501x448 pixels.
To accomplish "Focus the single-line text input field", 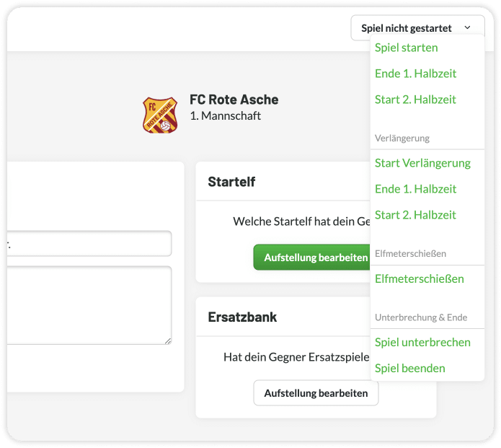I will point(89,244).
